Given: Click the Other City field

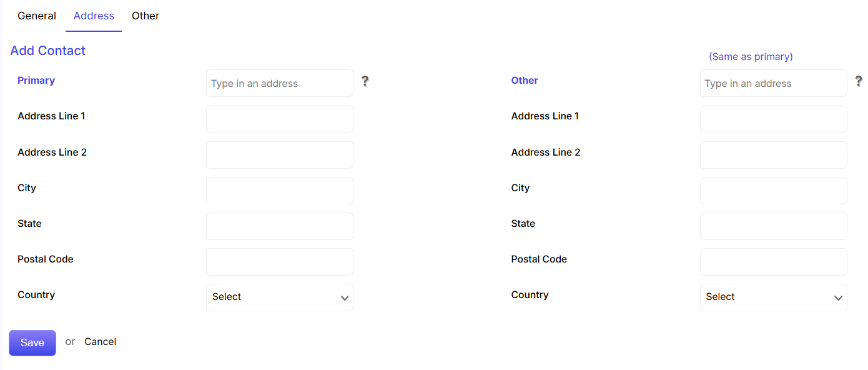Looking at the screenshot, I should 773,191.
